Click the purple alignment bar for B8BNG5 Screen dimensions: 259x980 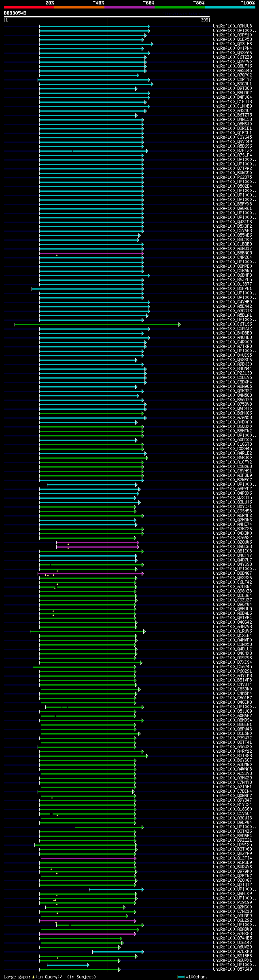(91, 253)
